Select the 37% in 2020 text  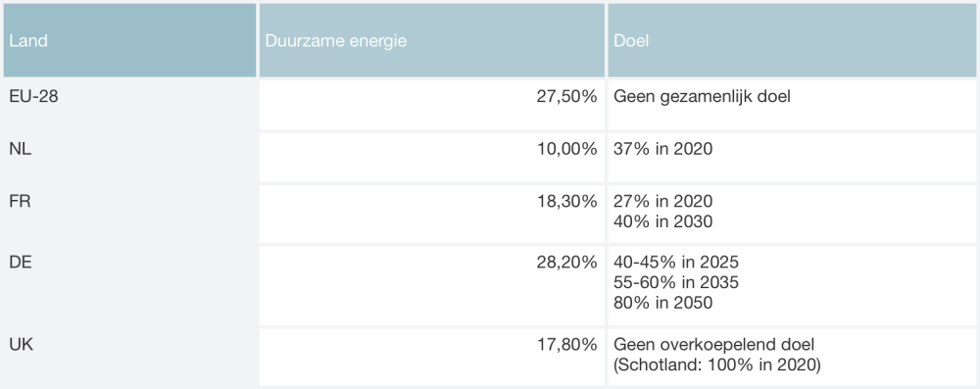tap(663, 150)
